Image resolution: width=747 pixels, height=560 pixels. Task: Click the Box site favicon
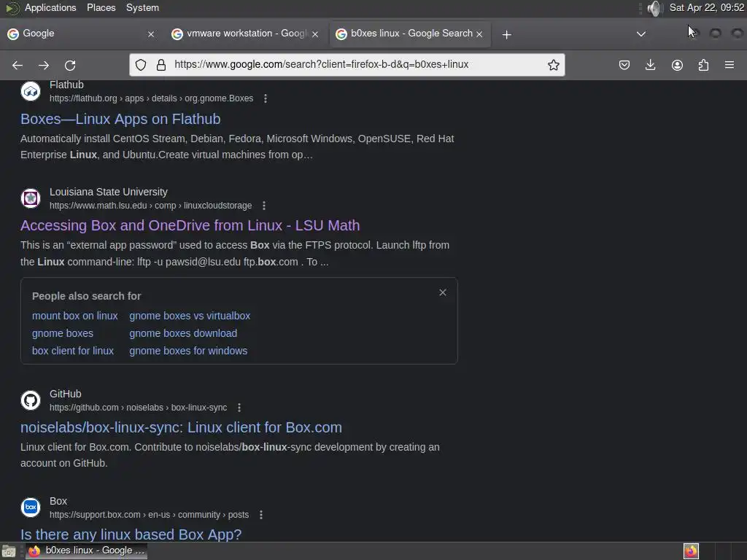click(31, 507)
